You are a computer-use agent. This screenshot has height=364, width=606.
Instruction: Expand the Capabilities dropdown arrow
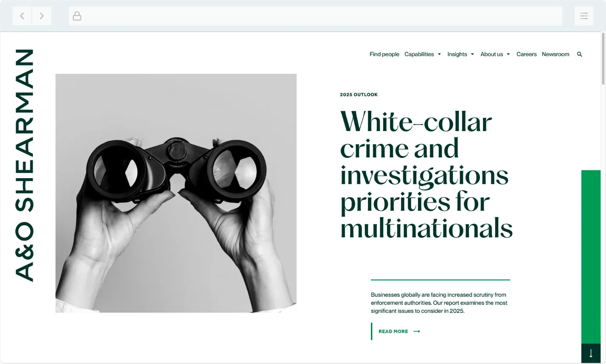click(x=439, y=54)
